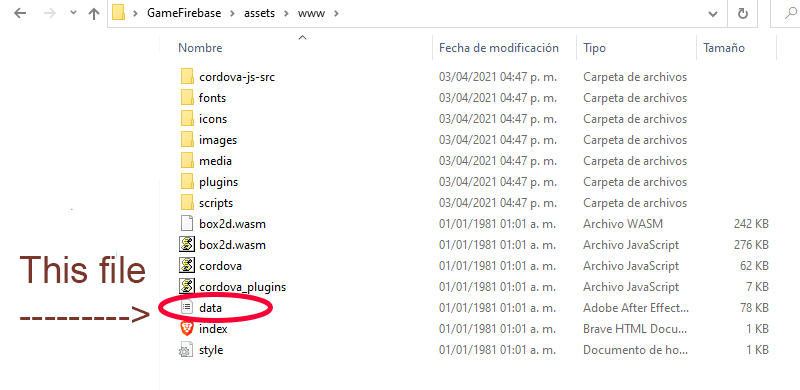Click the 78 KB size cell
Screen dimensions: 800x390
(754, 308)
